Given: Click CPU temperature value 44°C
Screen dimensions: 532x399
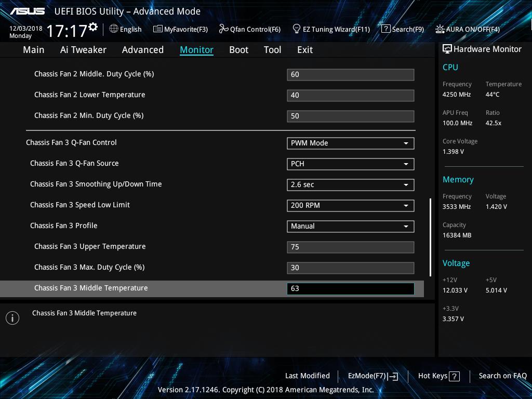Looking at the screenshot, I should click(x=493, y=95).
